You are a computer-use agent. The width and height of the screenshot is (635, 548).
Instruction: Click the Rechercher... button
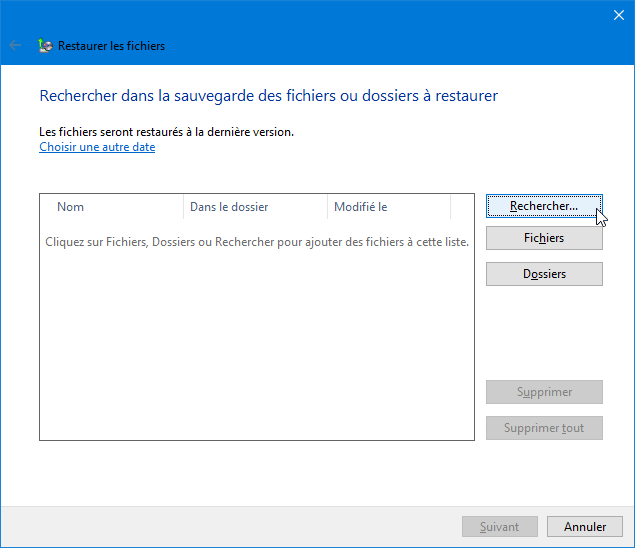coord(544,206)
